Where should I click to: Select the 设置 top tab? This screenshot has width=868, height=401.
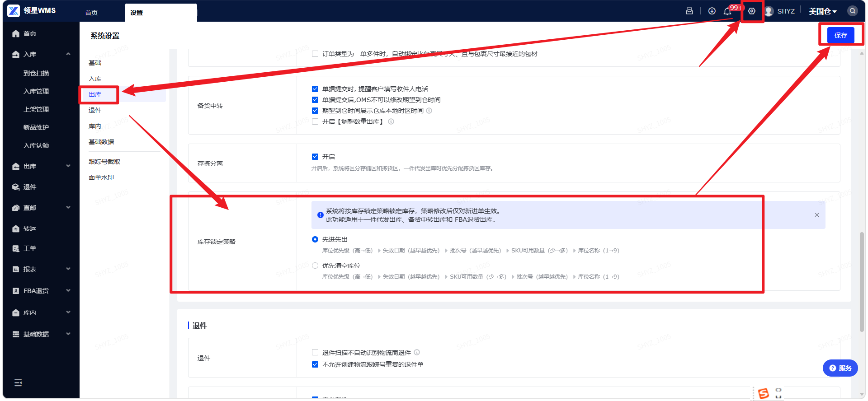(x=160, y=13)
